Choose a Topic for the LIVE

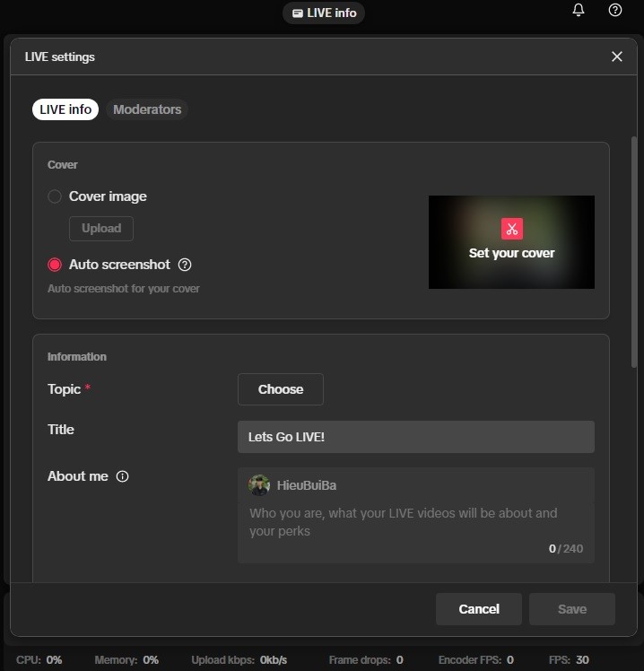tap(281, 389)
